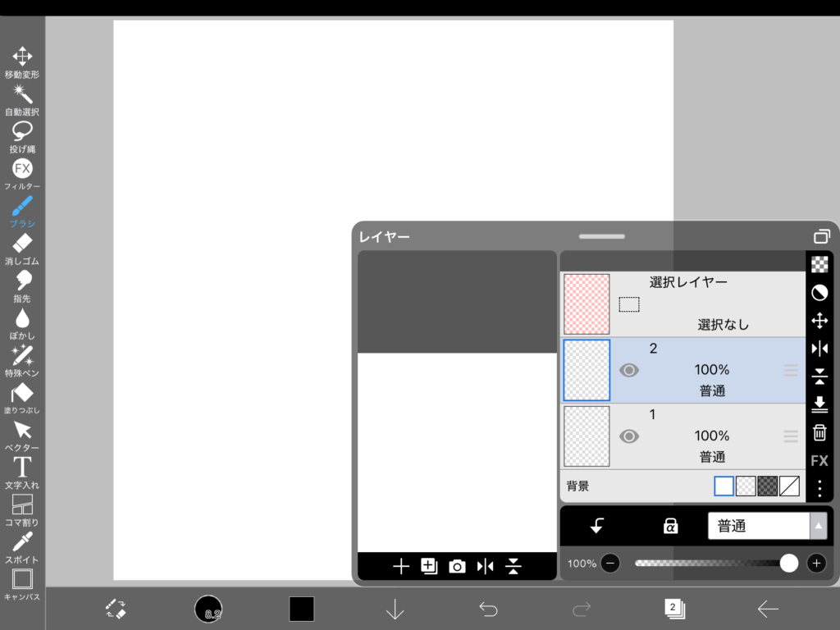Add a new layer with plus icon
The width and height of the screenshot is (840, 630).
(401, 566)
